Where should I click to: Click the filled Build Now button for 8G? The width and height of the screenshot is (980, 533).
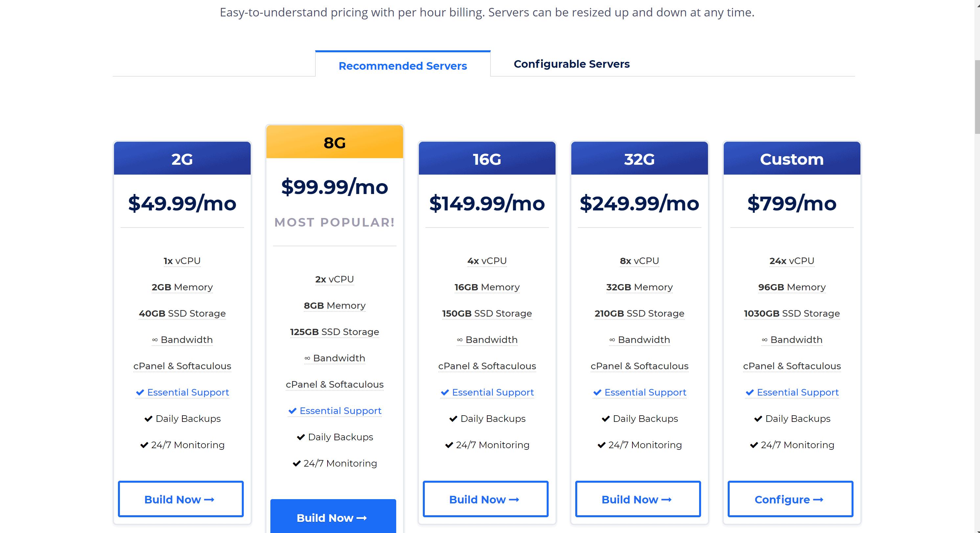[333, 517]
